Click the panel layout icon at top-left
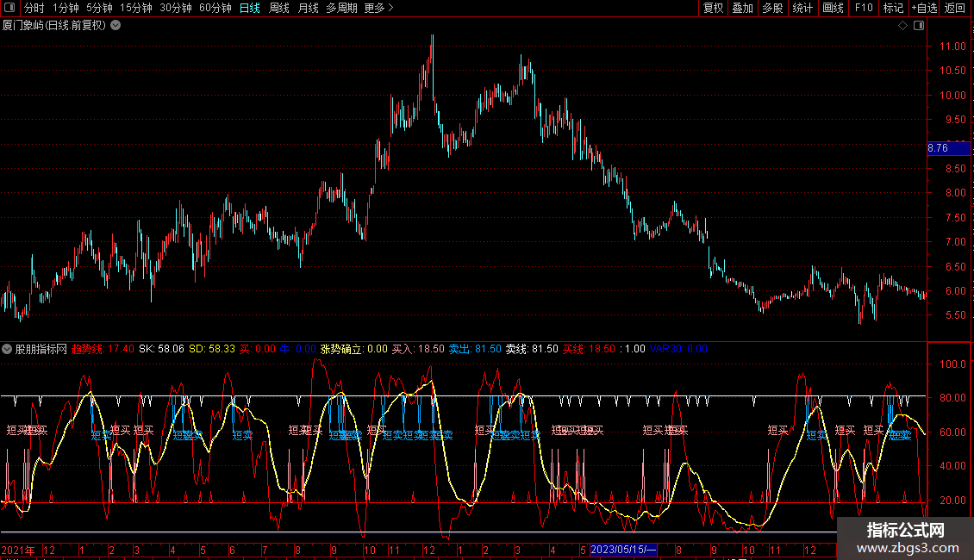The width and height of the screenshot is (974, 560). [x=9, y=8]
